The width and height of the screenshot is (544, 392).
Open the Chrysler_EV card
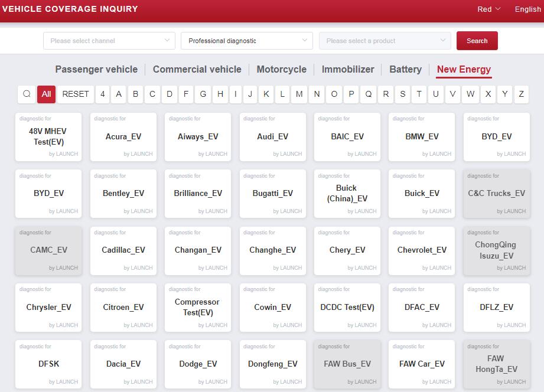[x=48, y=308]
